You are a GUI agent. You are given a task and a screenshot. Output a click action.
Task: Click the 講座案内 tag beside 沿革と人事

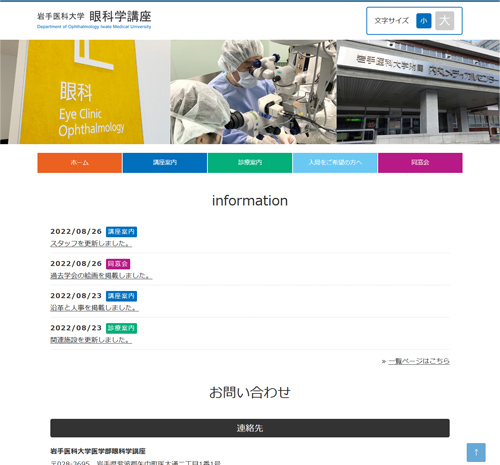point(121,296)
